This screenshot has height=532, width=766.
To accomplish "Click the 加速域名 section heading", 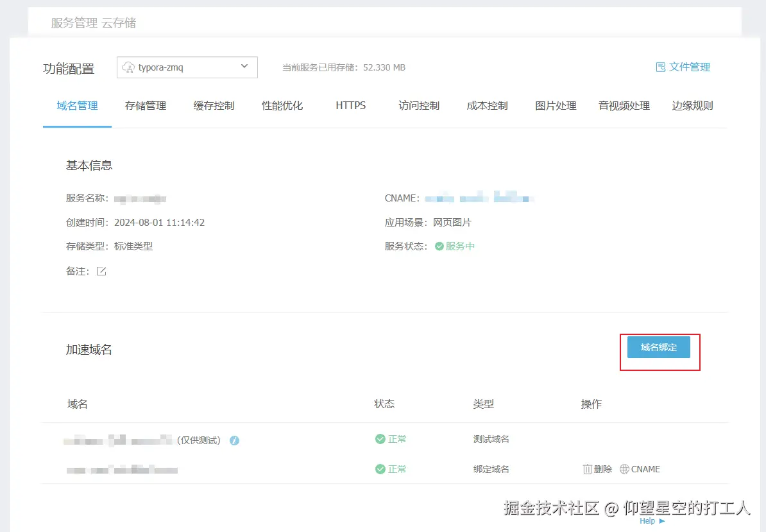I will 89,350.
